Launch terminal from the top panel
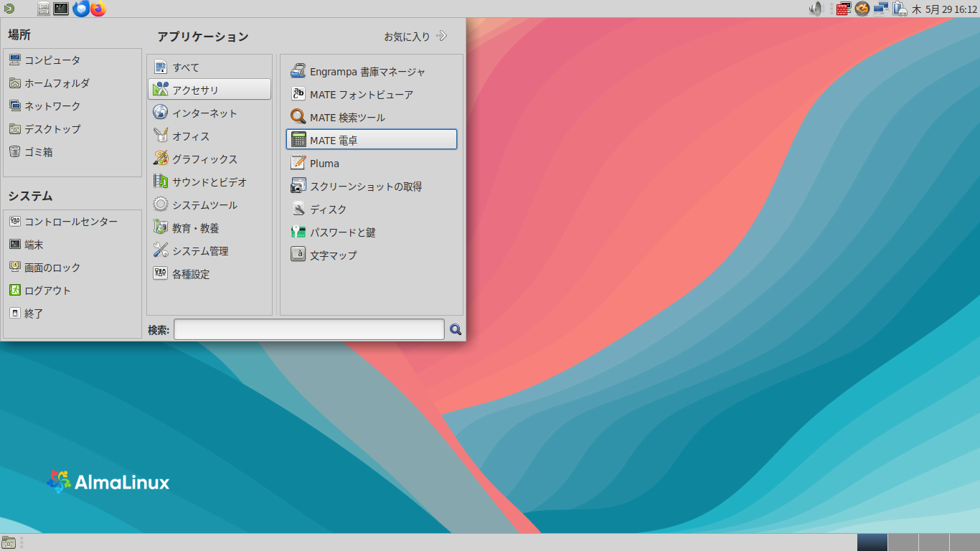This screenshot has height=551, width=980. pyautogui.click(x=61, y=9)
